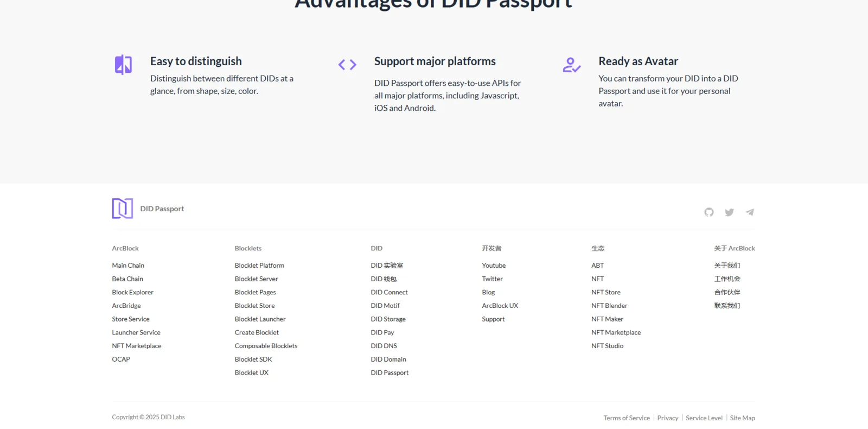
Task: Open the Youtube link
Action: (x=494, y=266)
